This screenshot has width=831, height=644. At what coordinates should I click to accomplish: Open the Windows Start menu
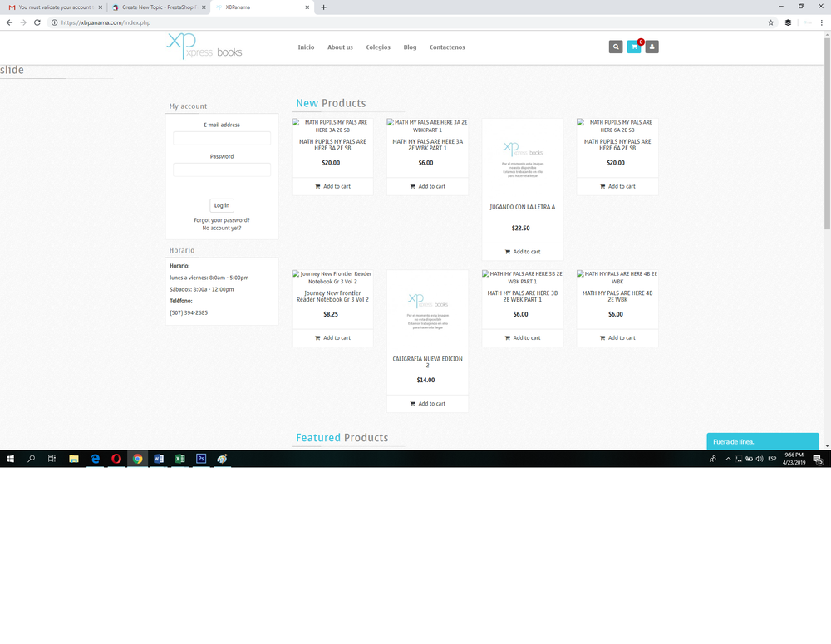click(10, 458)
